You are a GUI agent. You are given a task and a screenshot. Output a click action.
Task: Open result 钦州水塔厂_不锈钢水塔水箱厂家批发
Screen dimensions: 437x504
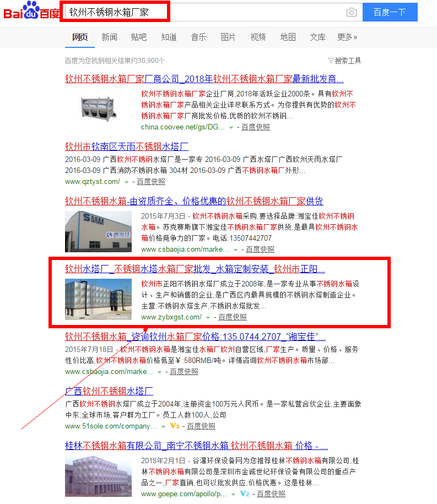coord(195,269)
